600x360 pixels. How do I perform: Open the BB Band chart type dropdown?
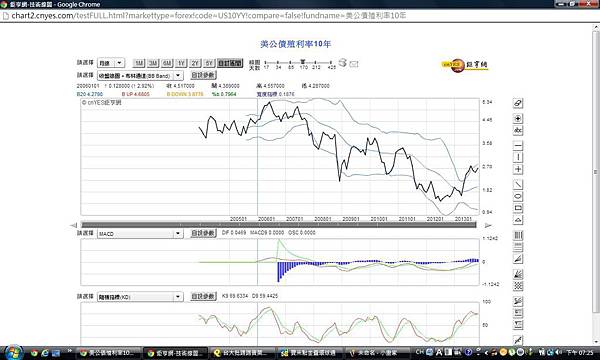click(140, 76)
